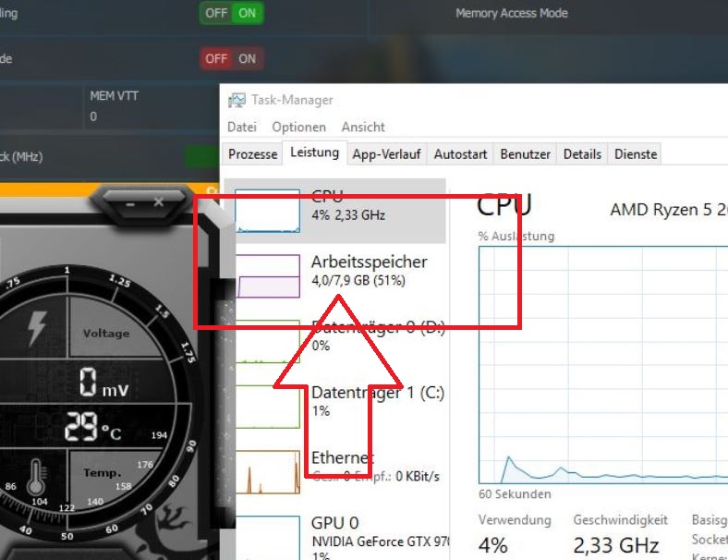728x560 pixels.
Task: Toggle the green OFF/ON switch at top
Action: 231,13
